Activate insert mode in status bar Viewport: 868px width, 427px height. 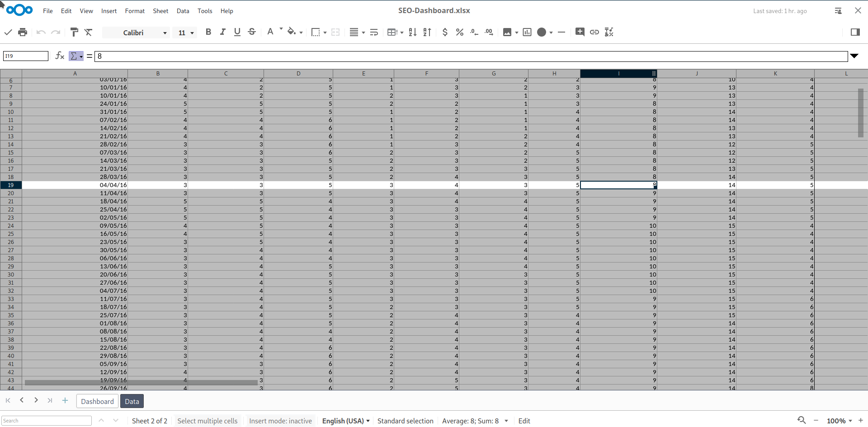280,421
